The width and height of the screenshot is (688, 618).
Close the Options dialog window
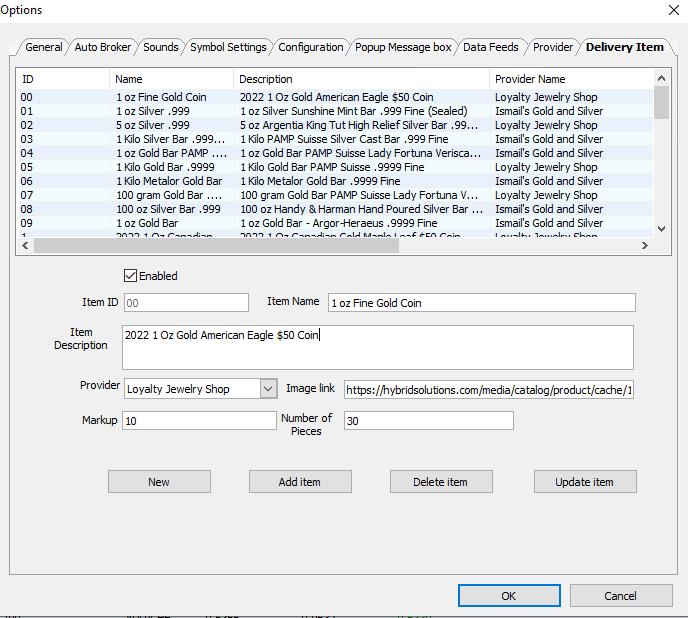(x=671, y=10)
